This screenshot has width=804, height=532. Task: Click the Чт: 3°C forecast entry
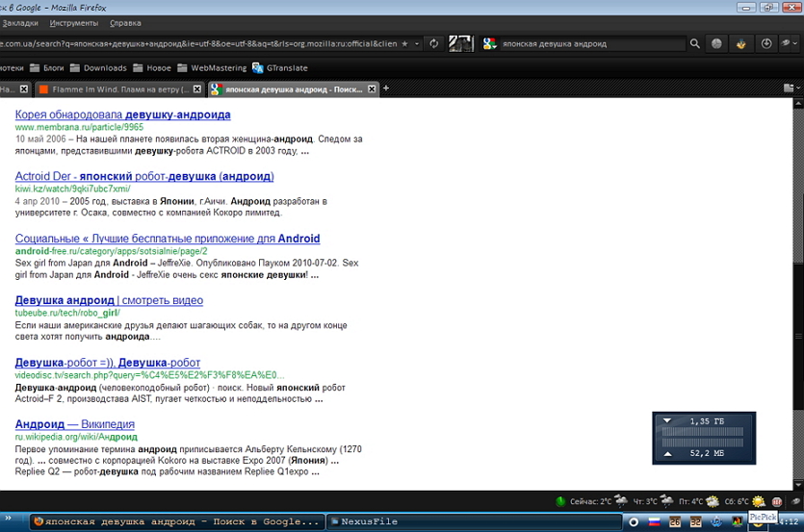[x=653, y=501]
